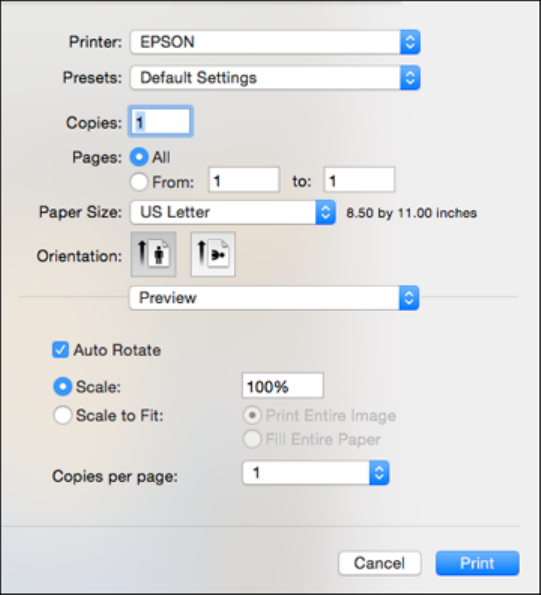Click the 100% scale input field
Viewport: 541px width, 595px height.
tap(283, 386)
